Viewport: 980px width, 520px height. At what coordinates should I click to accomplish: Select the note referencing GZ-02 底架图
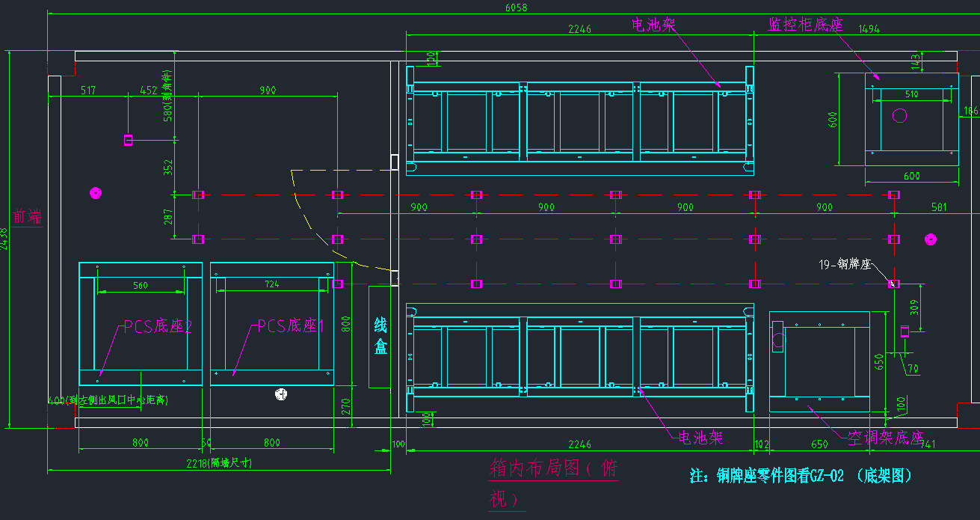pyautogui.click(x=801, y=475)
